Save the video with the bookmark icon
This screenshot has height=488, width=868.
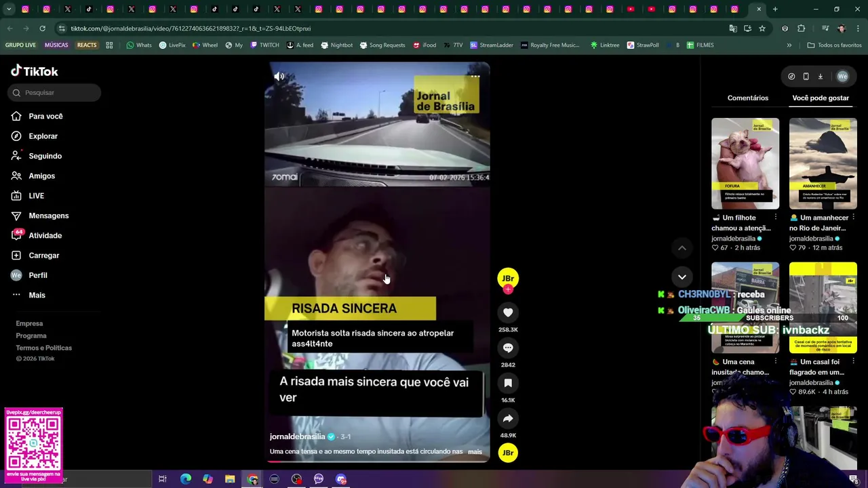508,383
